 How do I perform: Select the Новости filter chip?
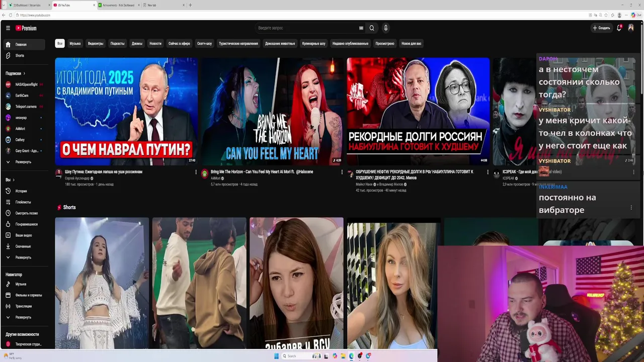click(x=155, y=44)
